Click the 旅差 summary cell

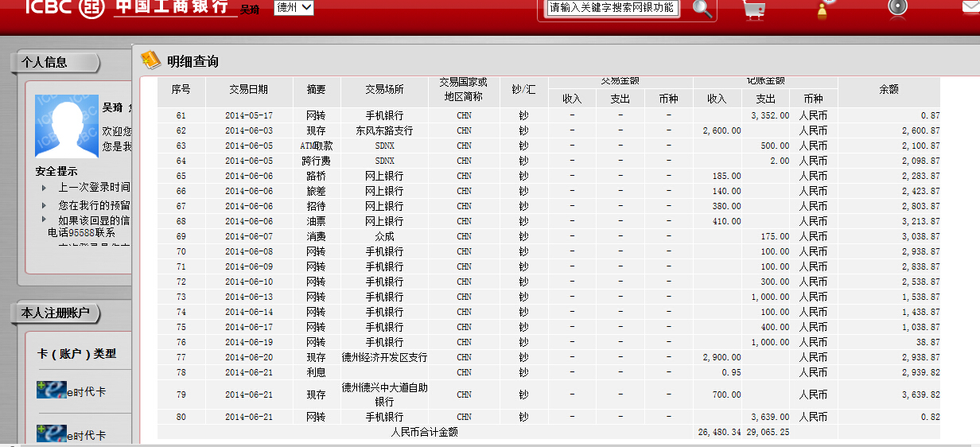(317, 191)
